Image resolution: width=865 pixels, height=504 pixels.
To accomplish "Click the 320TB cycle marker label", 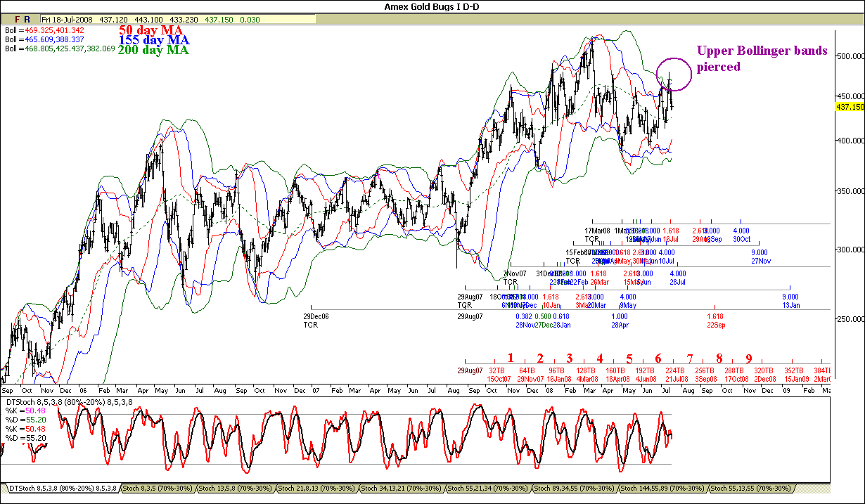I will (764, 370).
